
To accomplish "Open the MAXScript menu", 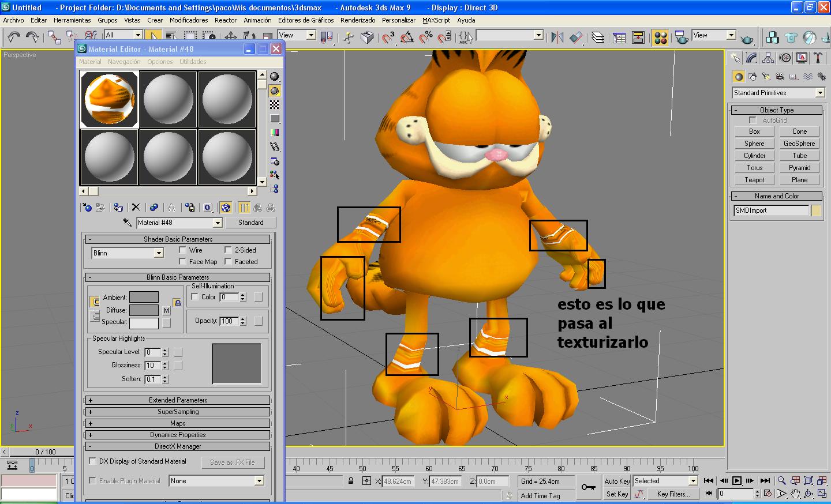I will pos(436,20).
